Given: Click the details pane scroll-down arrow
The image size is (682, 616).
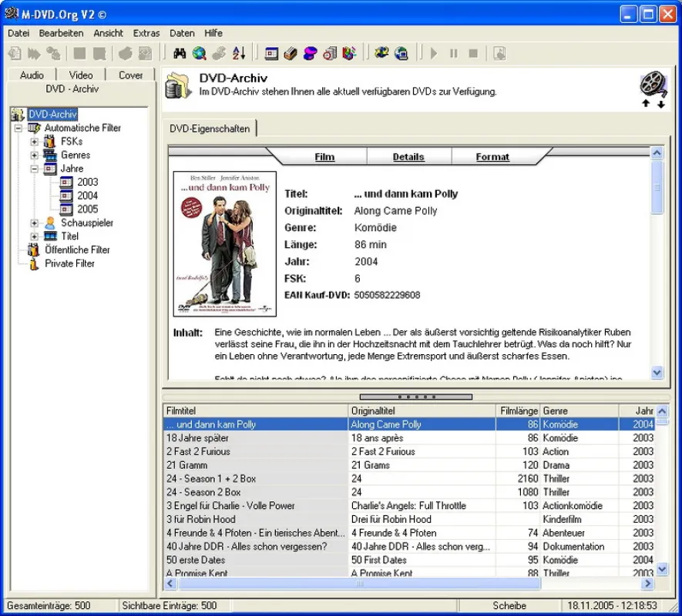Looking at the screenshot, I should [x=657, y=372].
